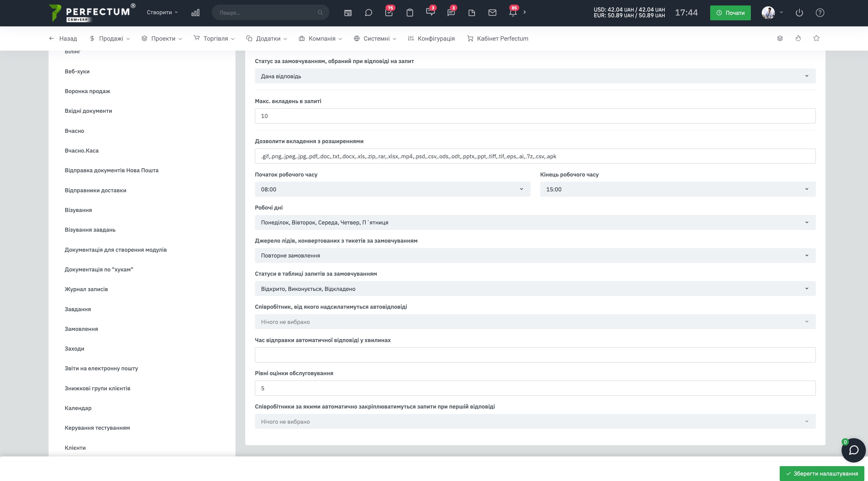Open the Додатки menu
Image resolution: width=868 pixels, height=481 pixels.
tap(266, 39)
